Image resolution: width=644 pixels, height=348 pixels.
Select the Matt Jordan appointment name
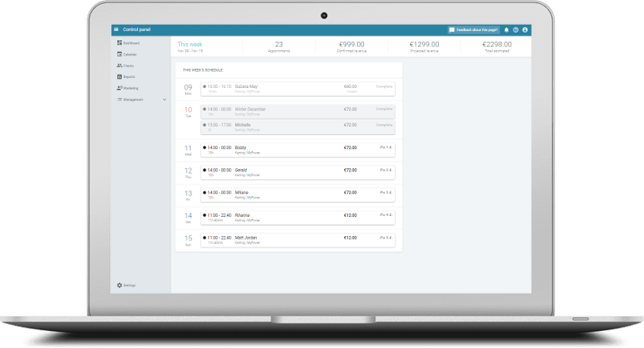click(x=245, y=238)
